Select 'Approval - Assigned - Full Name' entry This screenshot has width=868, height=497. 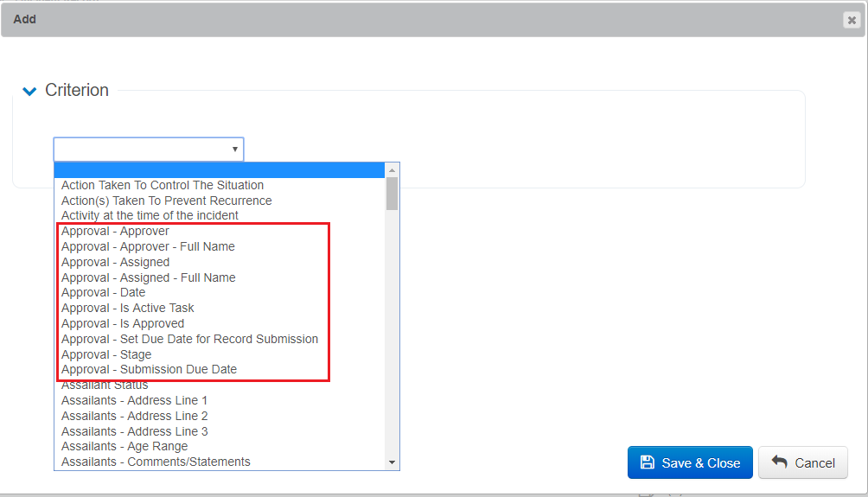pyautogui.click(x=148, y=277)
